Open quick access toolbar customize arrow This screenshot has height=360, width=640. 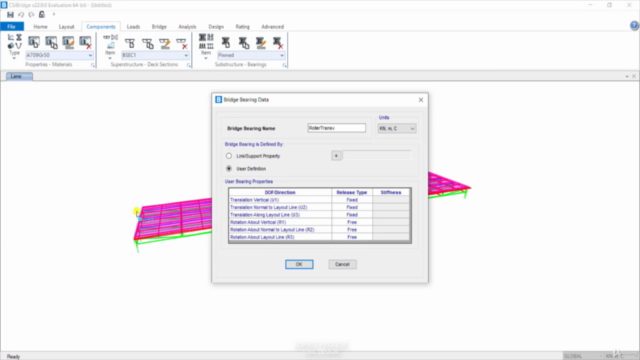53,15
